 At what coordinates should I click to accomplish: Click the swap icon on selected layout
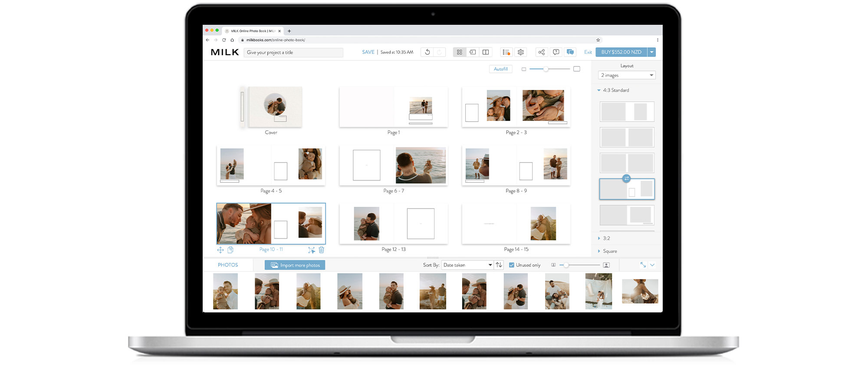click(x=626, y=178)
